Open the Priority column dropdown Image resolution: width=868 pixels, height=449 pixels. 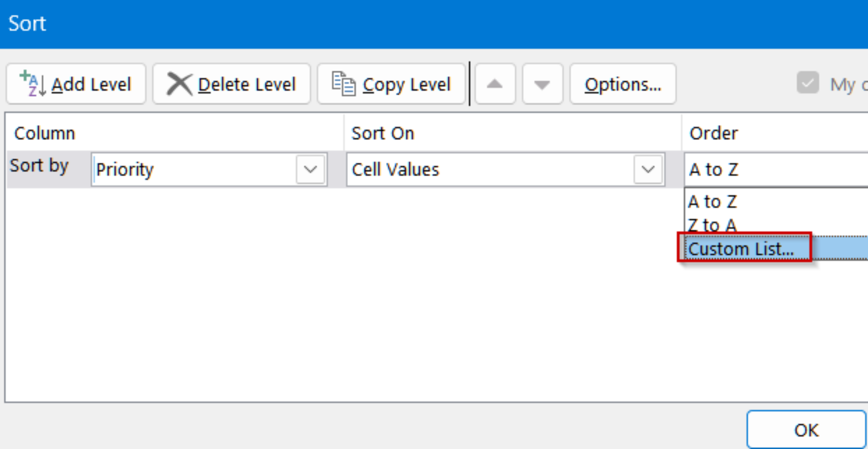coord(311,169)
